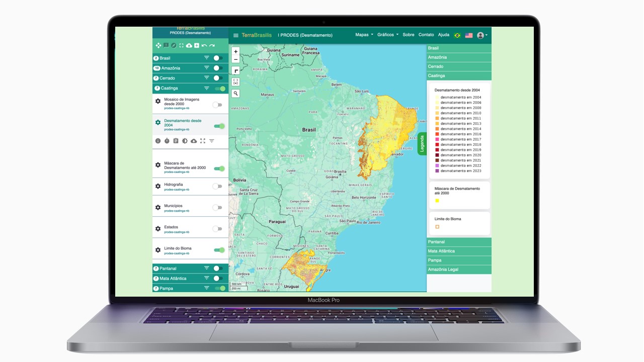The height and width of the screenshot is (362, 644).
Task: Open the user account dropdown
Action: (x=482, y=35)
